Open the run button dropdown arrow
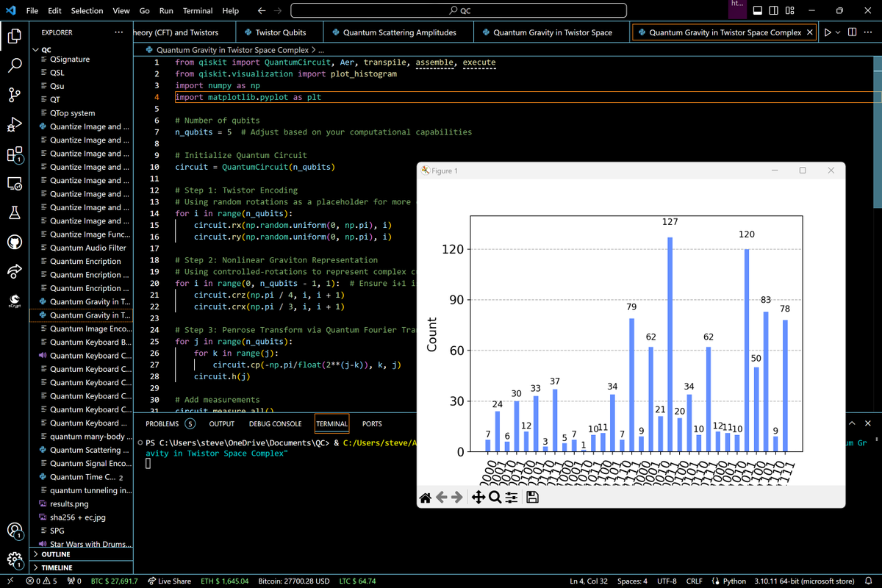882x588 pixels. [x=839, y=32]
